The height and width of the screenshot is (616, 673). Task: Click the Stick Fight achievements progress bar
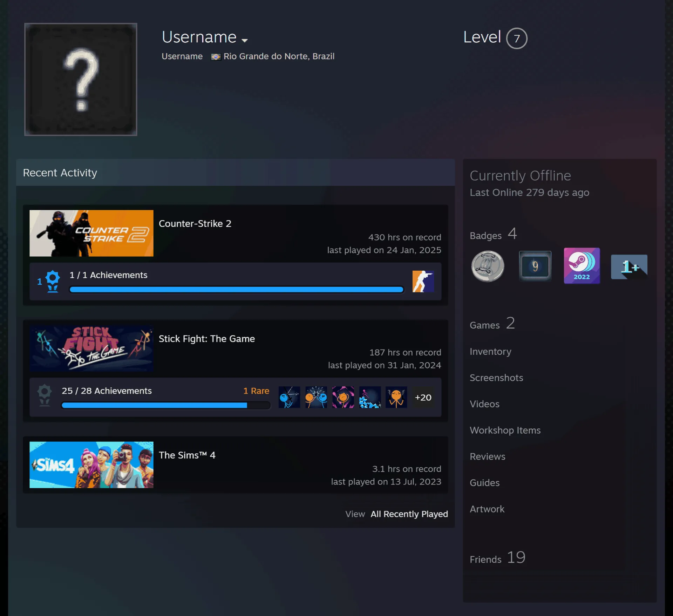point(165,405)
